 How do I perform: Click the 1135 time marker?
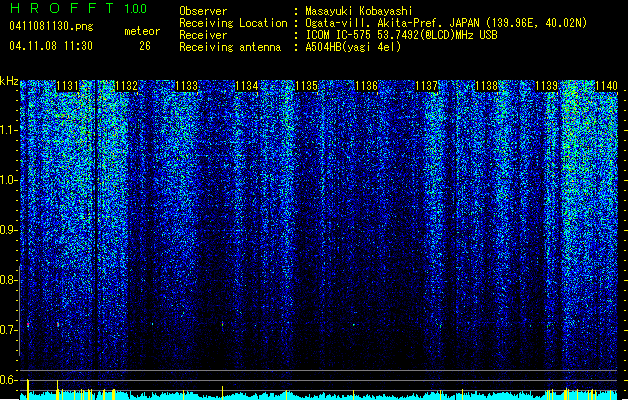point(306,86)
